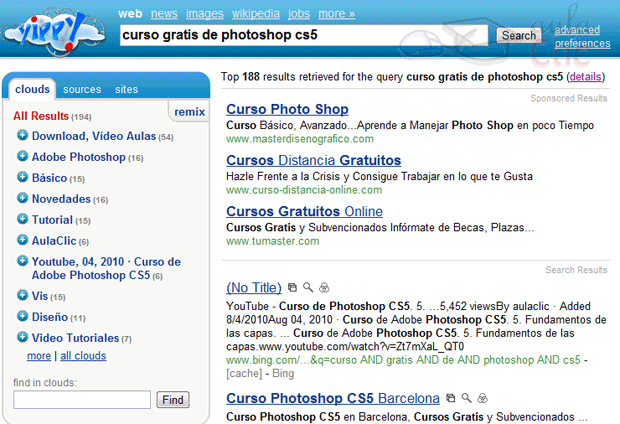Screen dimensions: 620x424
Task: Open the Video Tutoriales cloud link
Action: pos(76,338)
